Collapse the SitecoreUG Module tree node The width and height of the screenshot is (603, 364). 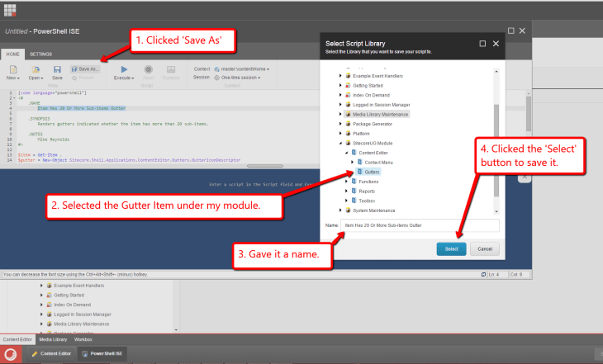coord(340,143)
